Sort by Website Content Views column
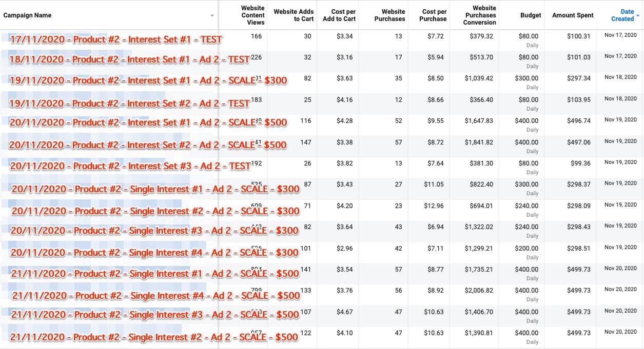This screenshot has width=644, height=349. [x=252, y=15]
